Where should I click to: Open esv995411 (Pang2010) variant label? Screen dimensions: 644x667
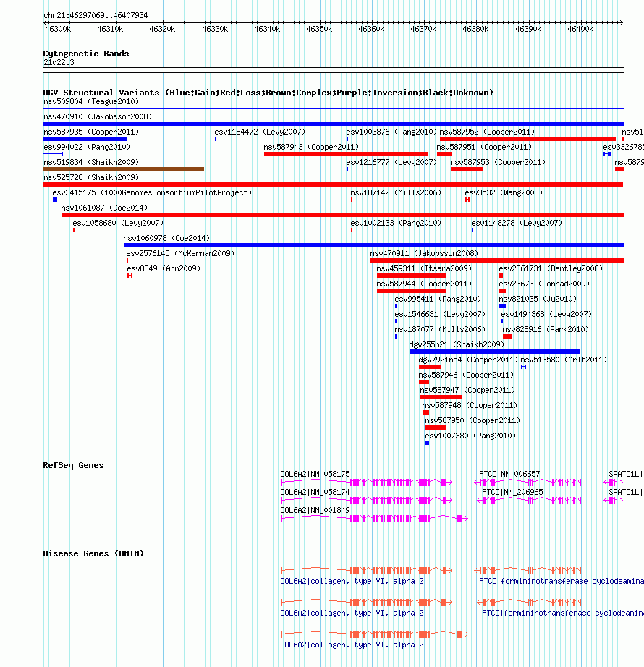pos(438,299)
